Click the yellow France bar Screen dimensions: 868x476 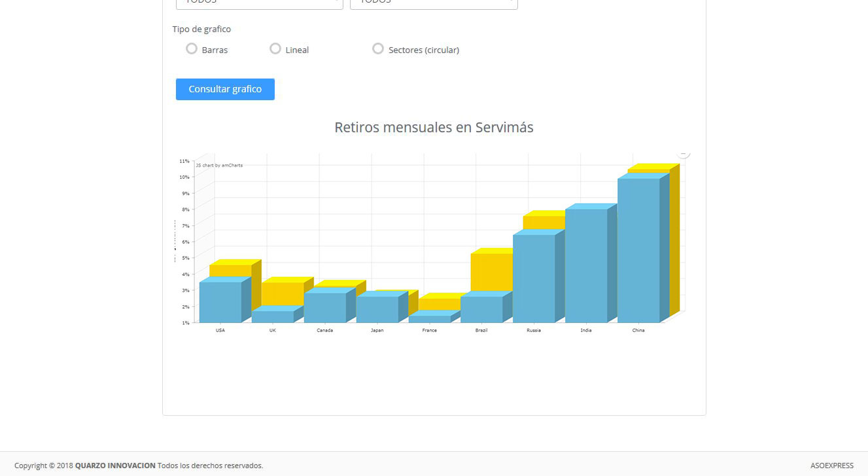click(x=440, y=304)
